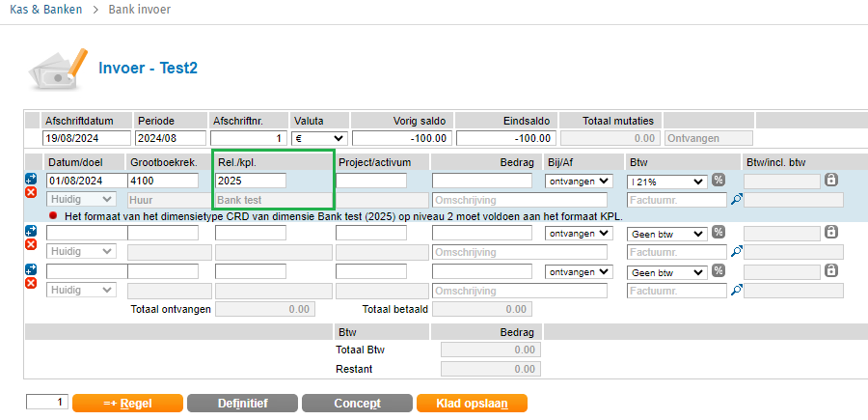Click the red delete icon on third line
The height and width of the screenshot is (420, 868).
pyautogui.click(x=31, y=284)
